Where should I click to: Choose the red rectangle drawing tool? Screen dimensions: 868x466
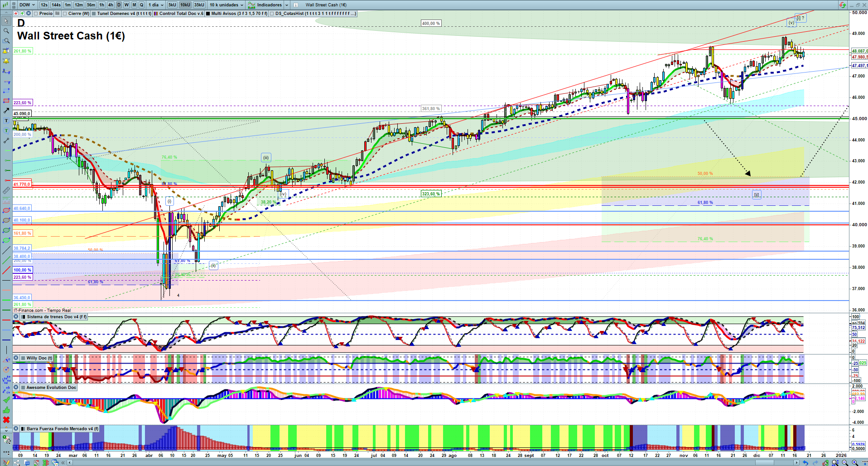[x=6, y=101]
